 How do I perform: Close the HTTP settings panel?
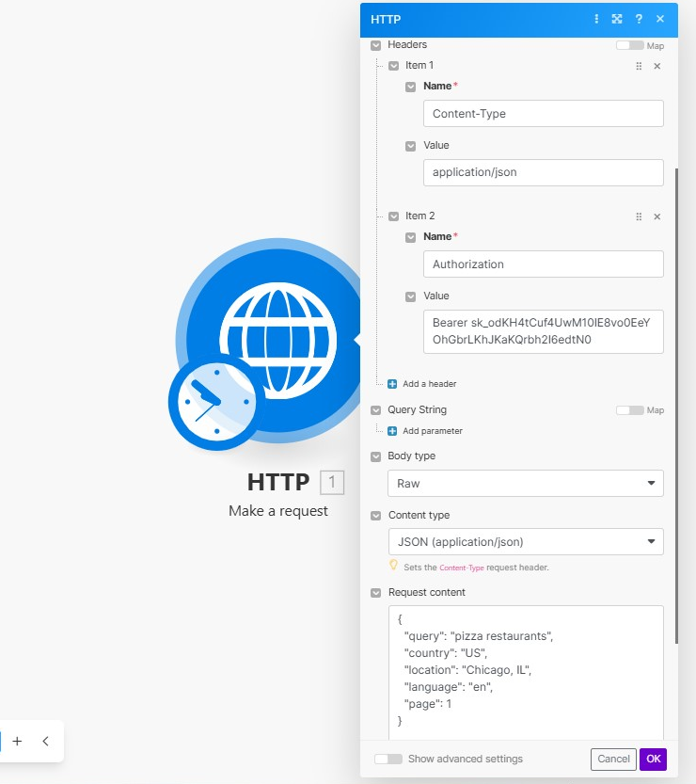tap(660, 19)
